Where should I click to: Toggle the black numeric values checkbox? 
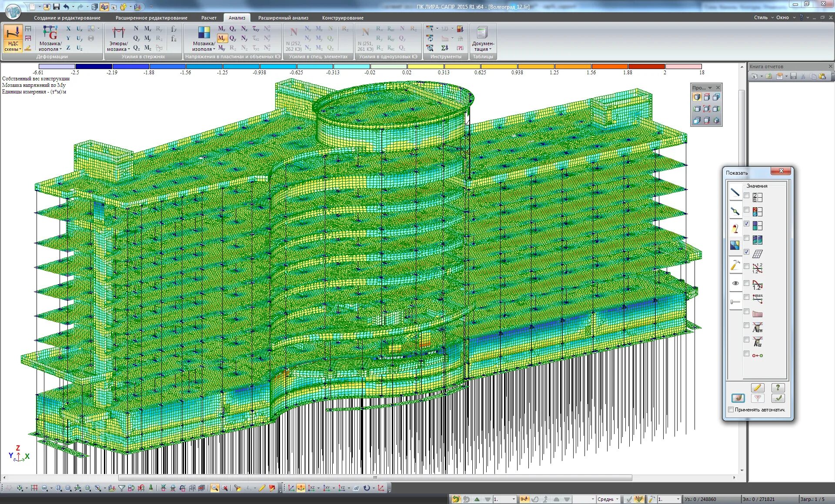(x=746, y=196)
